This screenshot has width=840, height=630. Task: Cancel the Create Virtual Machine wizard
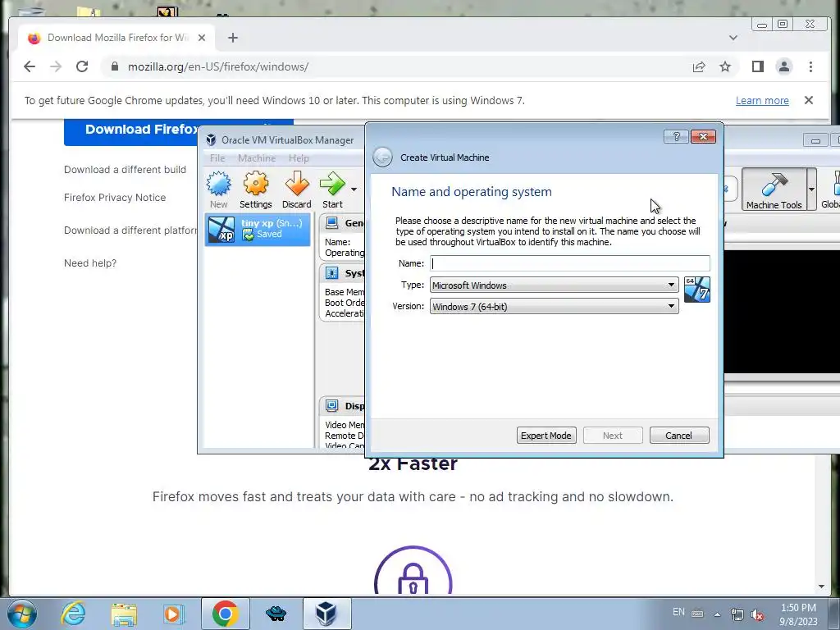[x=678, y=436]
